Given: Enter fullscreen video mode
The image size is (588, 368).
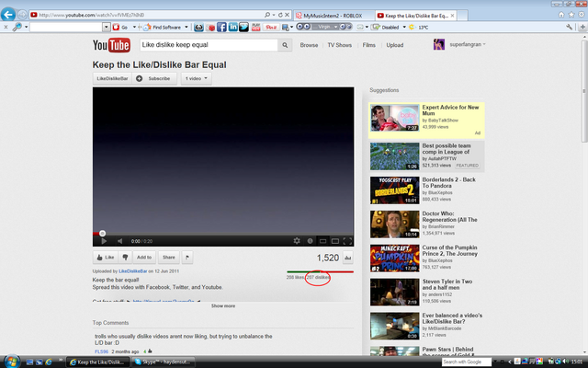Looking at the screenshot, I should 347,241.
